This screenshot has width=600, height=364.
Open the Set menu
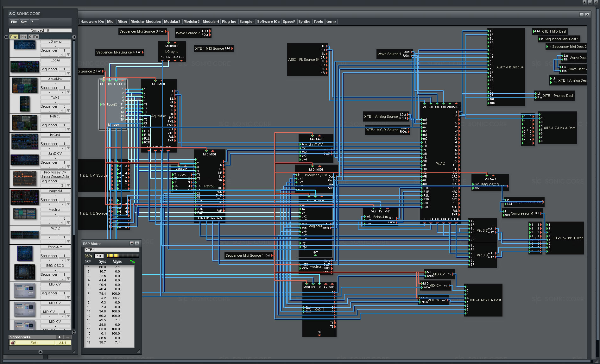click(x=24, y=22)
